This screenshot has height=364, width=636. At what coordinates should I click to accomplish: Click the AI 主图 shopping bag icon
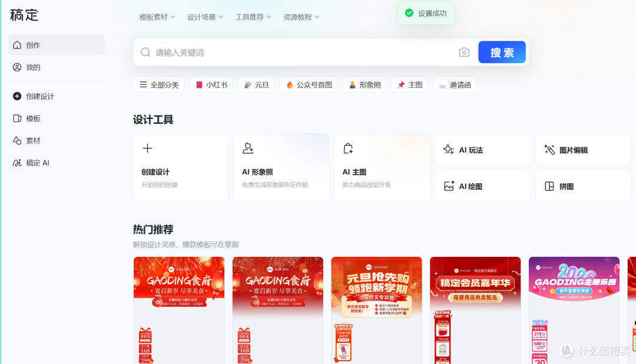[348, 148]
